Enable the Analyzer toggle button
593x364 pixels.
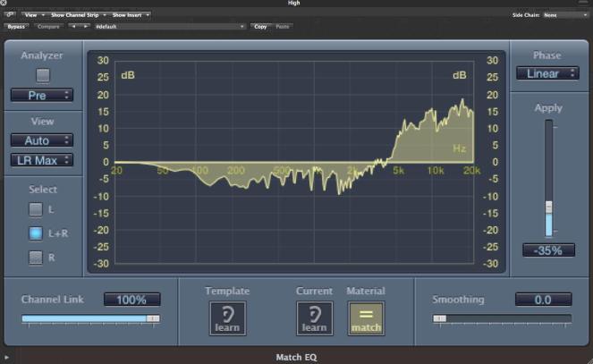coord(42,75)
